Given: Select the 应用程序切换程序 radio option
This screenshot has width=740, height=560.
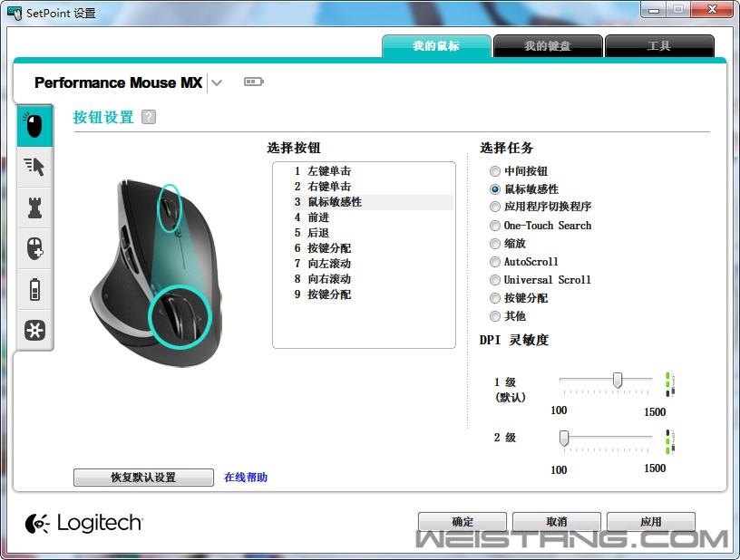Looking at the screenshot, I should pos(494,207).
